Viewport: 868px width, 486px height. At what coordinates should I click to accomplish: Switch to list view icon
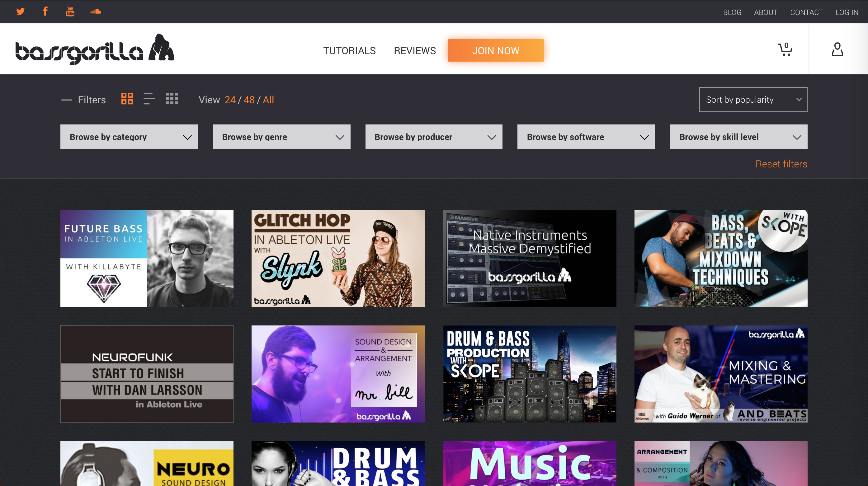click(149, 99)
